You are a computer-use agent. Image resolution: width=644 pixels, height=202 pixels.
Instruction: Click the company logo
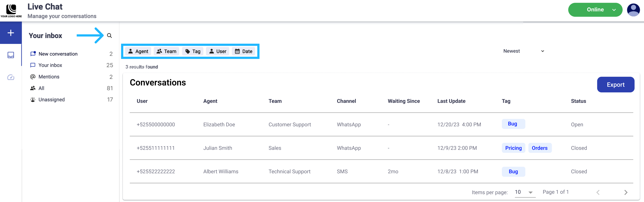click(x=11, y=11)
